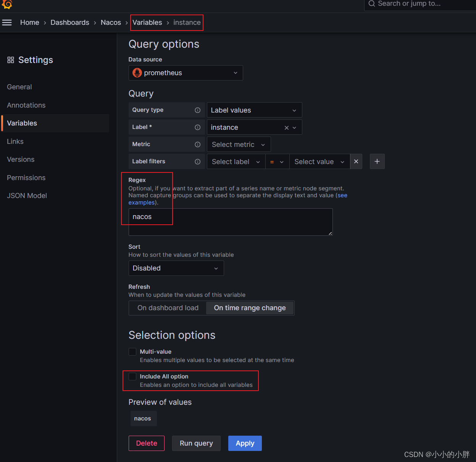Click the Metric info icon
476x462 pixels.
197,145
